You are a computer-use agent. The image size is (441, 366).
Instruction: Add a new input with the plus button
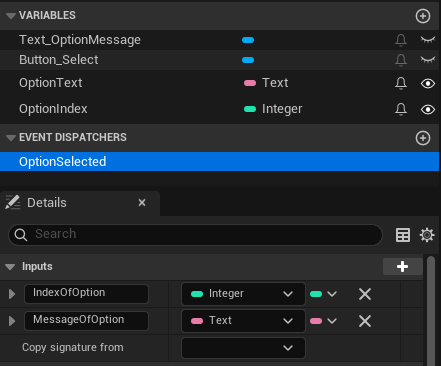pyautogui.click(x=403, y=266)
